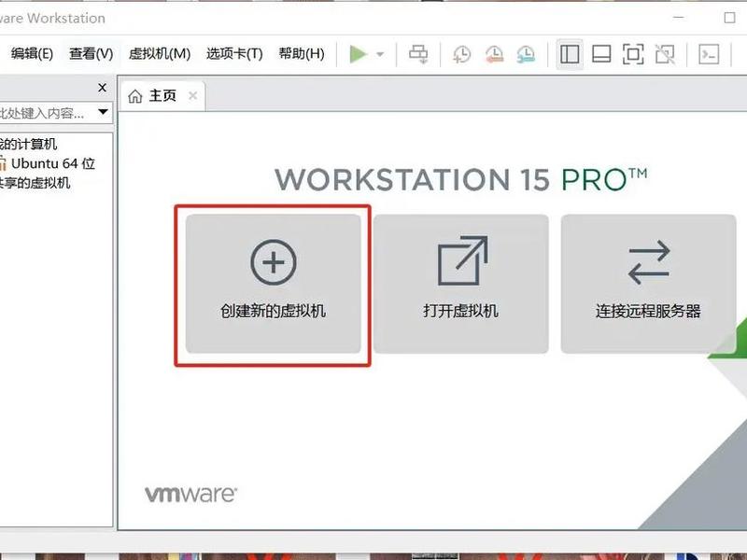Enter full screen mode icon
Image resolution: width=747 pixels, height=560 pixels.
(x=633, y=54)
